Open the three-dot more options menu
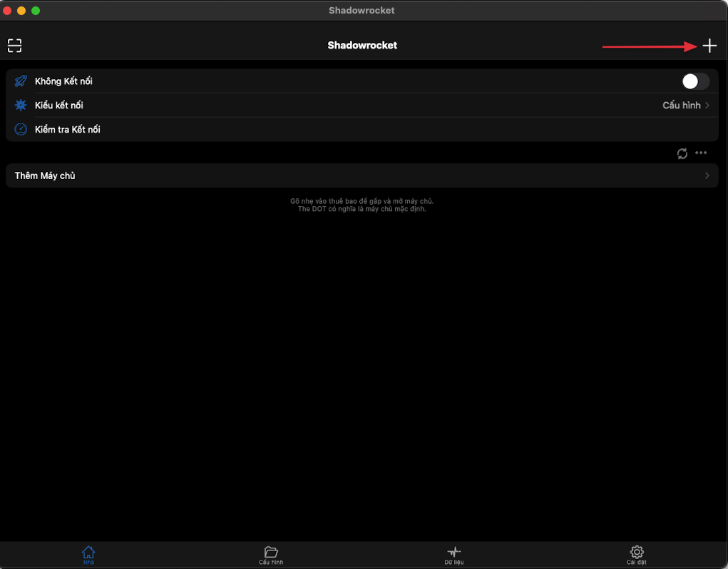The height and width of the screenshot is (569, 728). pyautogui.click(x=701, y=153)
